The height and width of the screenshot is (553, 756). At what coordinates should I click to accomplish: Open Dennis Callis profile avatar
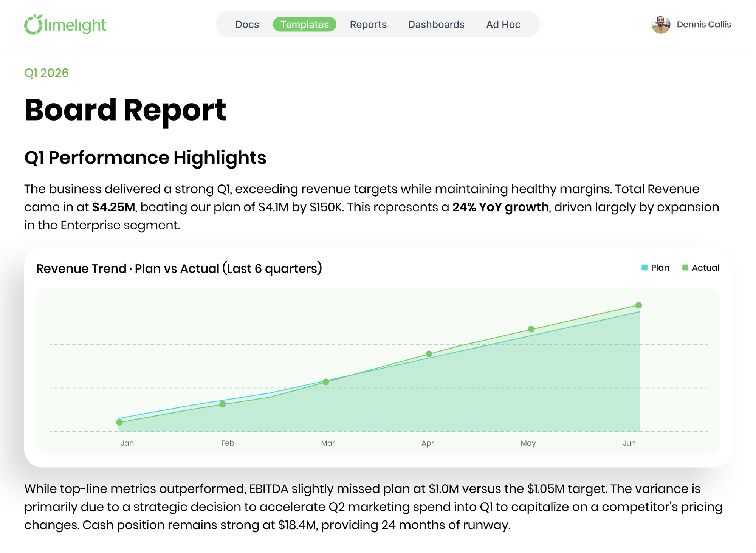[x=661, y=25]
